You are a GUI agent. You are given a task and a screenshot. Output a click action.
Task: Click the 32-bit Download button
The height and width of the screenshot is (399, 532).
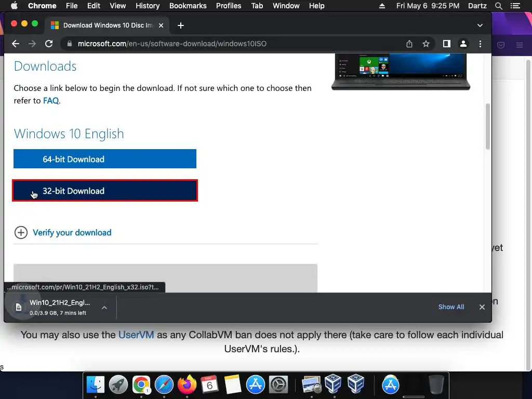point(105,191)
